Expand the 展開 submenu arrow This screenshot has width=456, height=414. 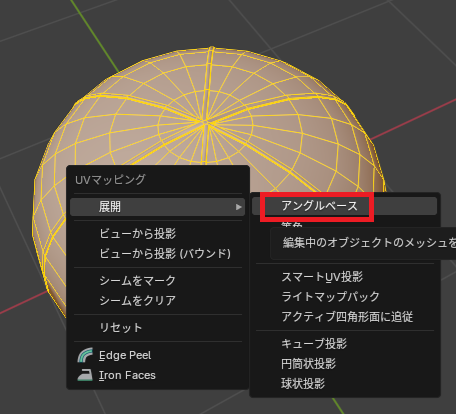pyautogui.click(x=238, y=207)
